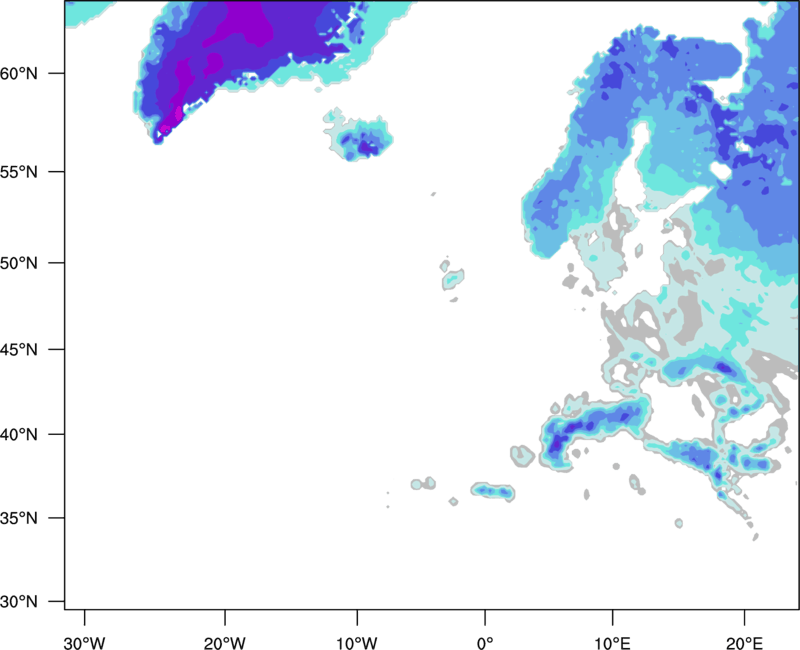Click the 45°N latitude label
Viewport: 800px width, 650px height.
[19, 349]
